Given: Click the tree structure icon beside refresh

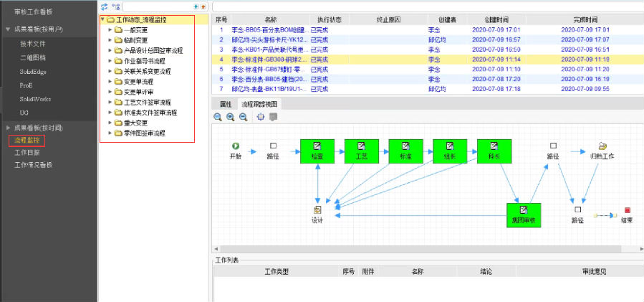Looking at the screenshot, I should tap(115, 6).
